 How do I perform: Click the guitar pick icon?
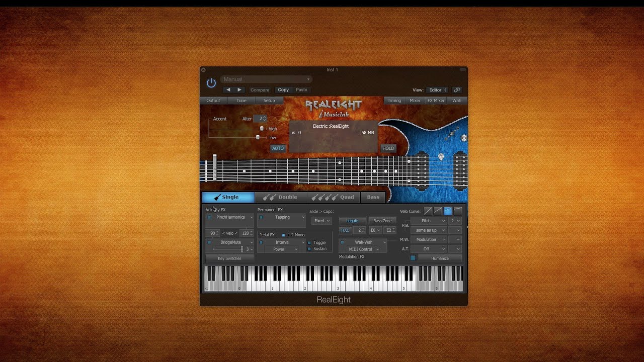coord(441,157)
